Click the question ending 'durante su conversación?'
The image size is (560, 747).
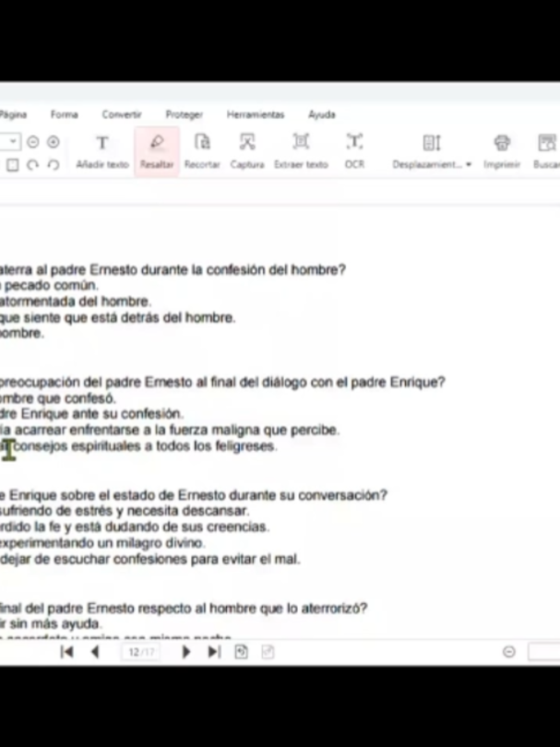(x=194, y=495)
